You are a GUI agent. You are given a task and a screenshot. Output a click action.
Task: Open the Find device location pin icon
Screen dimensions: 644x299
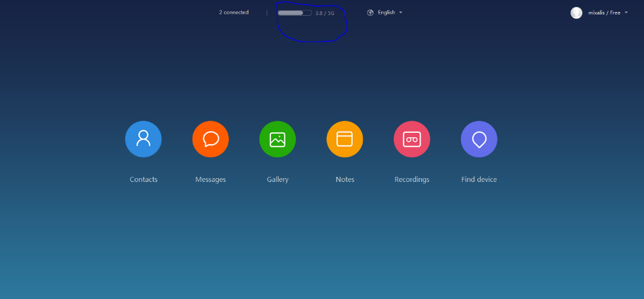click(x=479, y=139)
